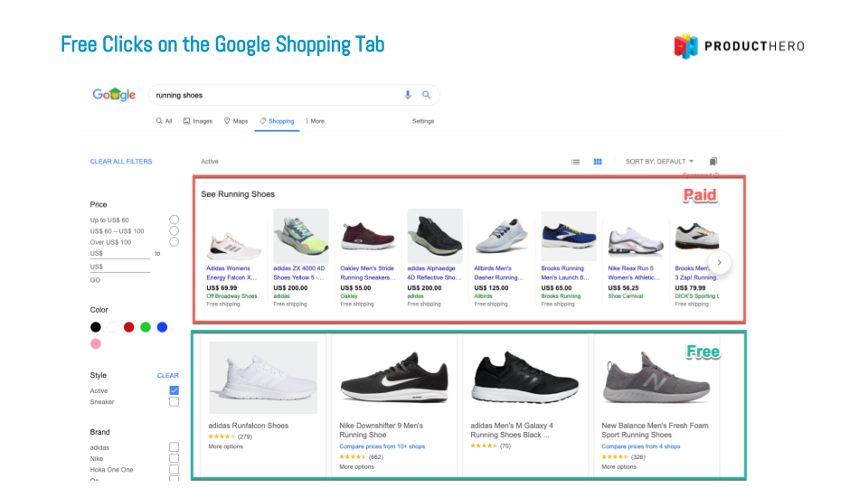Image resolution: width=868 pixels, height=488 pixels.
Task: Check the Sneaker style checkbox
Action: pyautogui.click(x=174, y=401)
